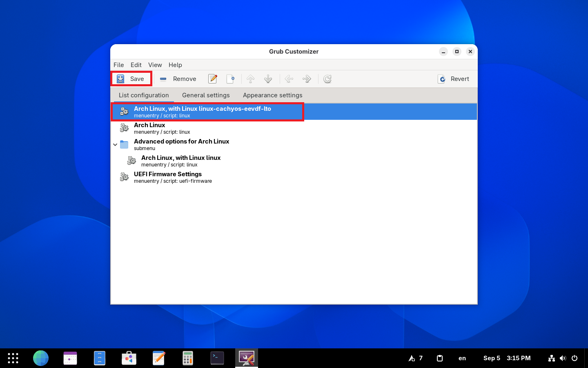Minimize the Grub Customizer window
588x368 pixels.
(x=443, y=52)
